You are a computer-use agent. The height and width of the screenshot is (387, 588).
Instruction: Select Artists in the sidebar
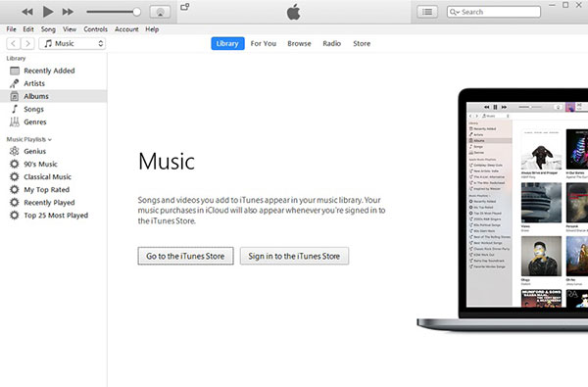(34, 83)
